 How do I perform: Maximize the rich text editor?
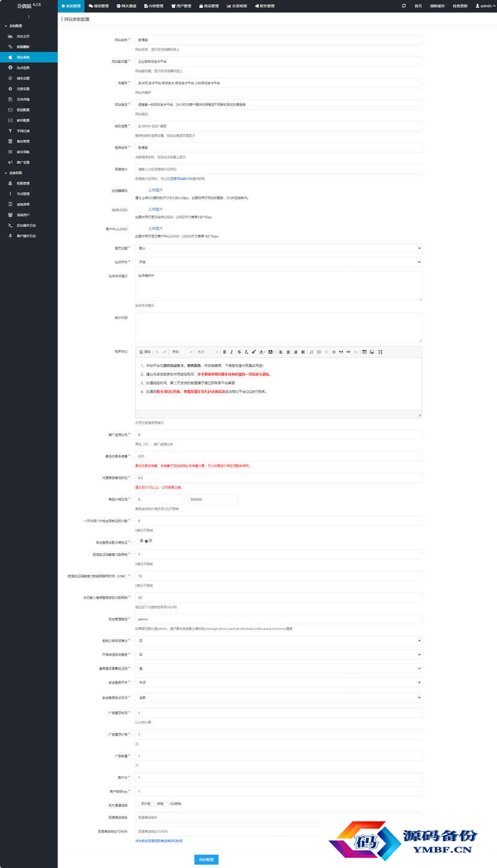pos(380,352)
